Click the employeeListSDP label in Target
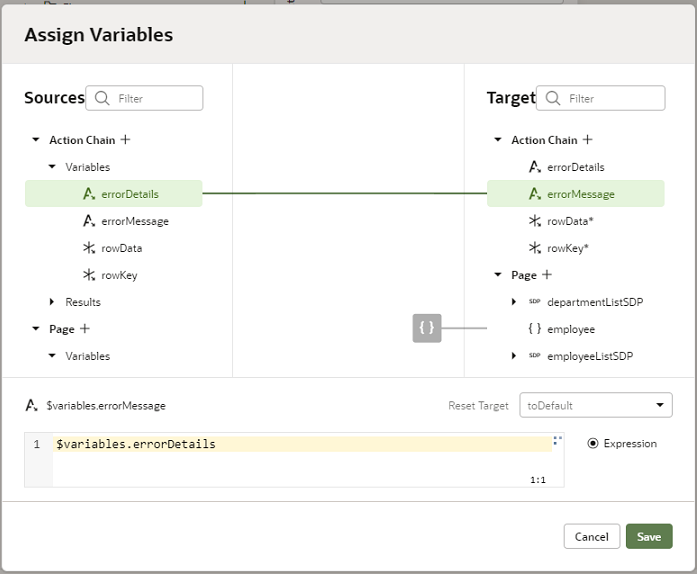Viewport: 697px width, 574px height. [x=590, y=356]
